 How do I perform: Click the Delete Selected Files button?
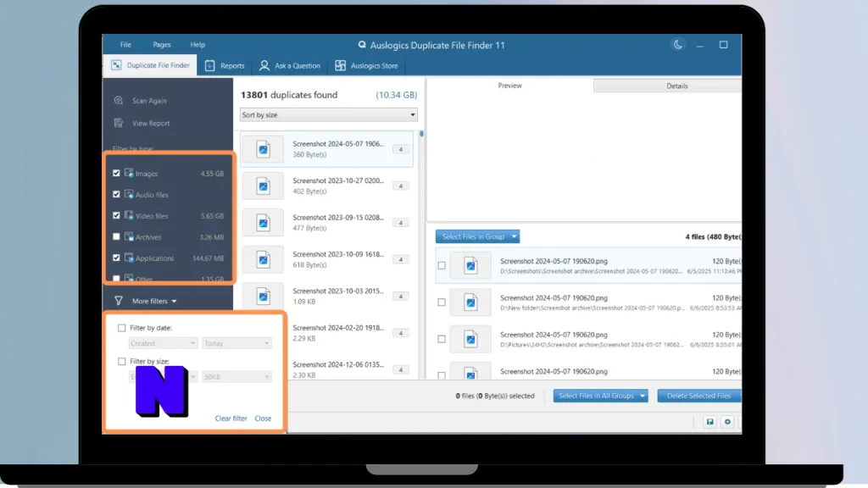coord(699,396)
